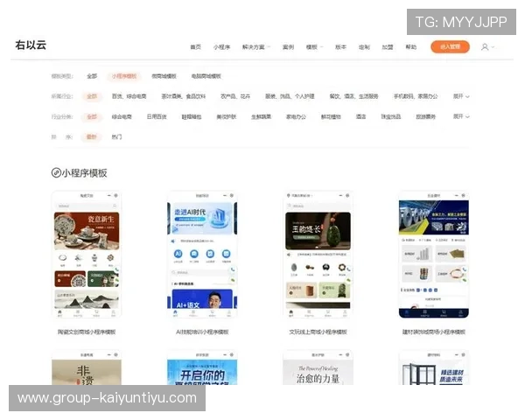Image resolution: width=525 pixels, height=420 pixels.
Task: Filter category by 鞋帽箱包
Action: (191, 117)
